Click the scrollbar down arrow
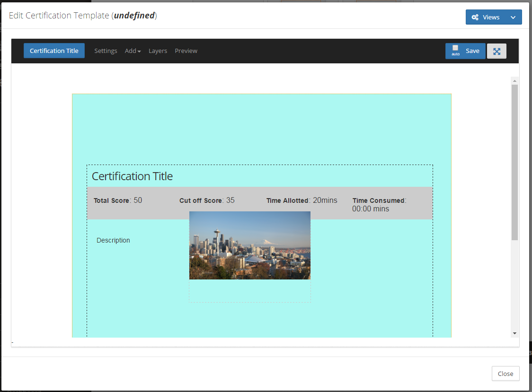Image resolution: width=532 pixels, height=392 pixels. 514,333
